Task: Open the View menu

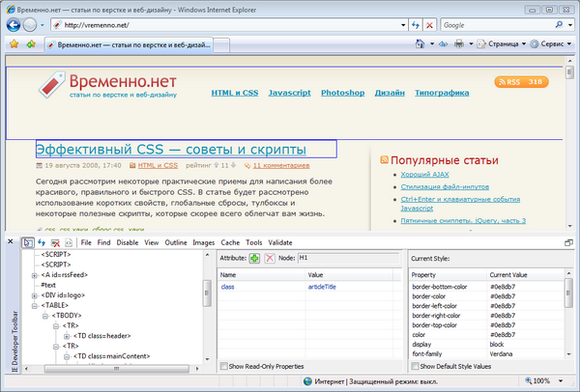Action: tap(152, 242)
